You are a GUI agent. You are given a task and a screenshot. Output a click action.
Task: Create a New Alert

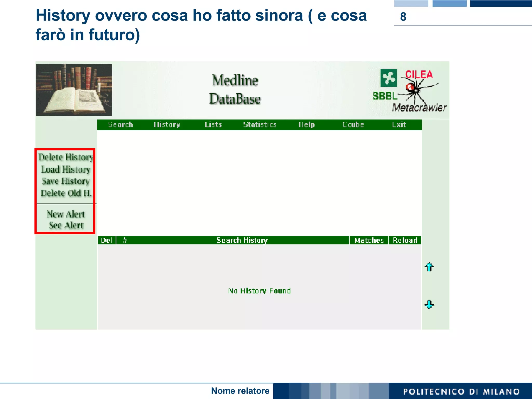[66, 214]
